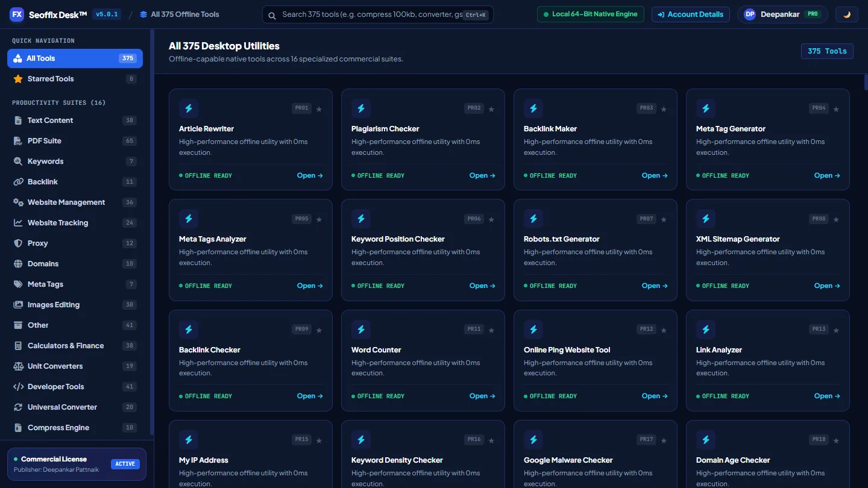Image resolution: width=868 pixels, height=488 pixels.
Task: Click the Images Editing picture icon
Action: (x=18, y=305)
